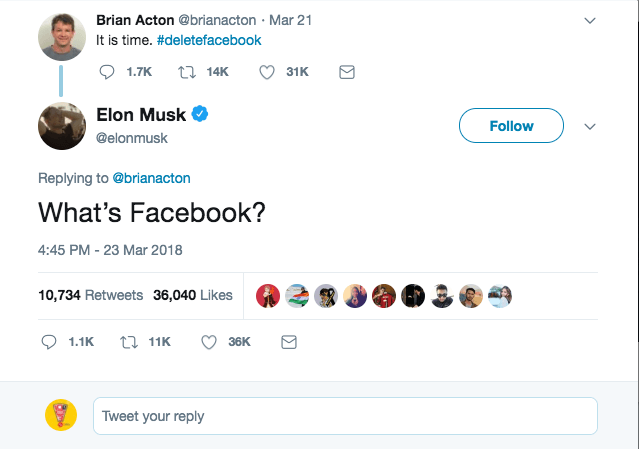Reply to Elon Musk's tweet
Image resolution: width=639 pixels, height=449 pixels.
pos(50,341)
